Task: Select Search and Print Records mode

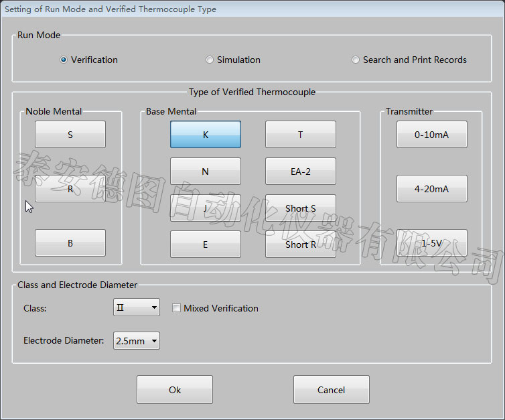Action: [x=356, y=60]
